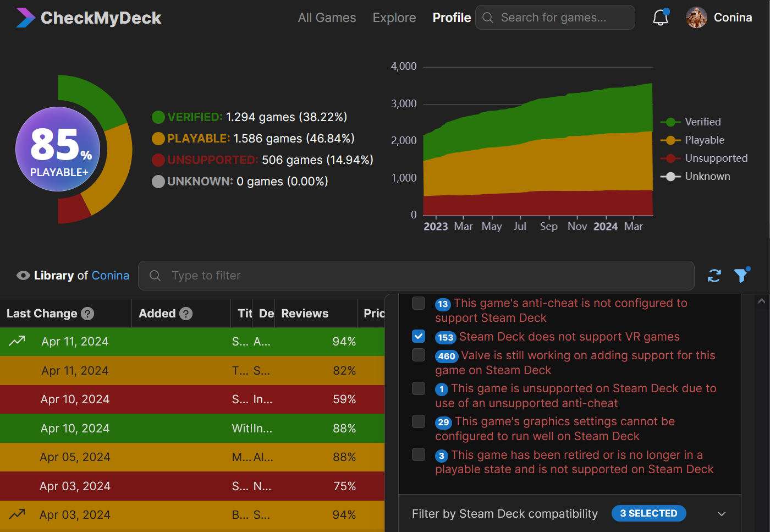The image size is (770, 532).
Task: Focus the Search for games field
Action: (555, 18)
